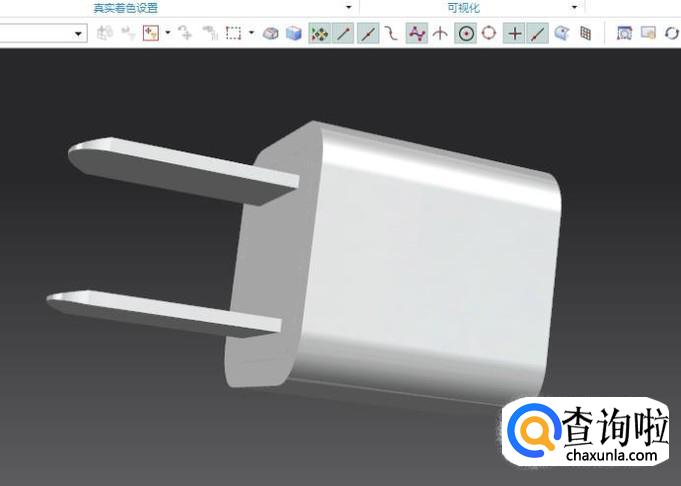Select the existing point plus icon
Screen dimensions: 681x486
pos(515,33)
